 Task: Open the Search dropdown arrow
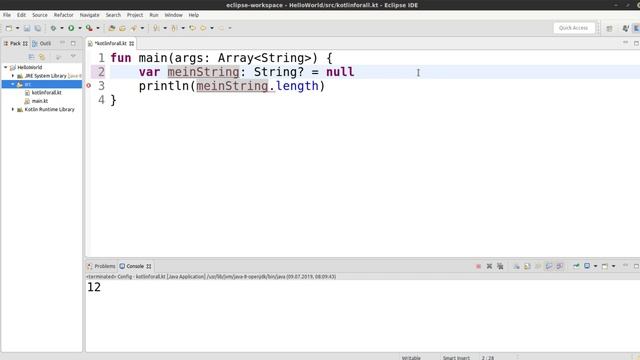(142, 28)
